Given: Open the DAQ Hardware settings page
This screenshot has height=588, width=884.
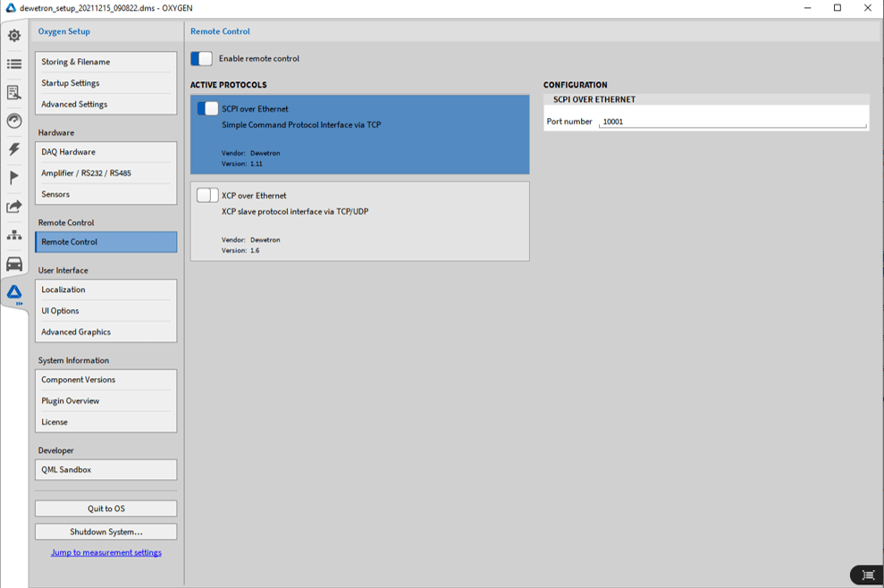Looking at the screenshot, I should (x=105, y=152).
